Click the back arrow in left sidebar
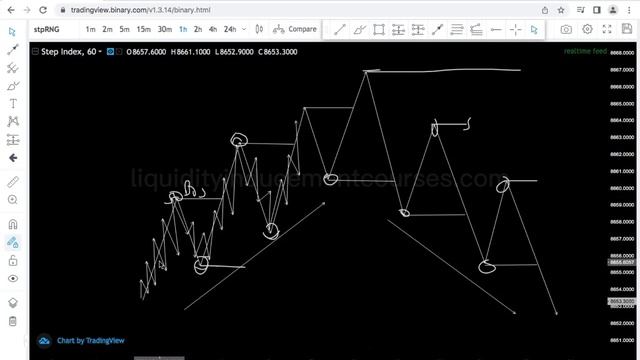This screenshot has height=360, width=640. pos(13,158)
